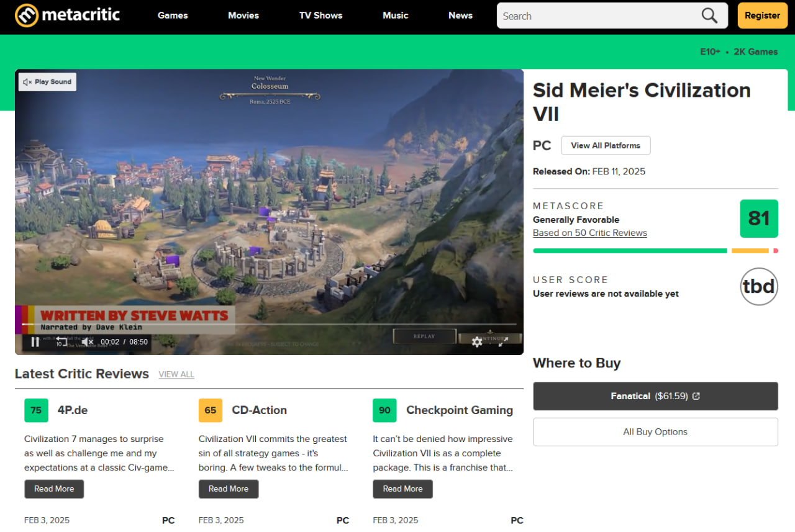
Task: Open Fanatical buy option ($61.59)
Action: [x=655, y=396]
